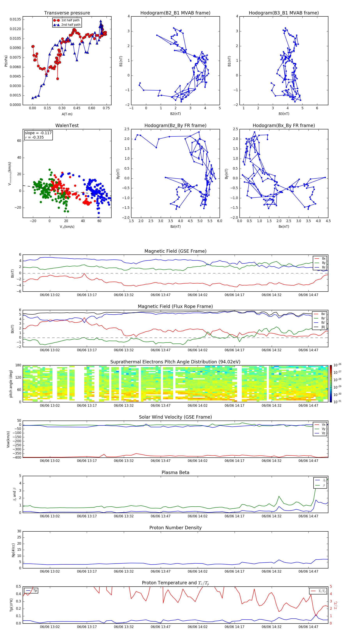The width and height of the screenshot is (351, 644).
Task: Click the 'Tp' legend entry
Action: (31, 591)
